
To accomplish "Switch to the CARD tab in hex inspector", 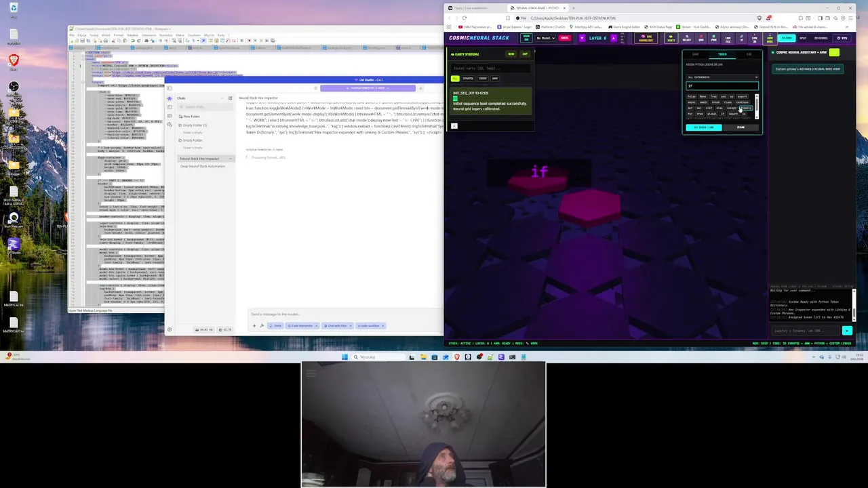I will 696,54.
